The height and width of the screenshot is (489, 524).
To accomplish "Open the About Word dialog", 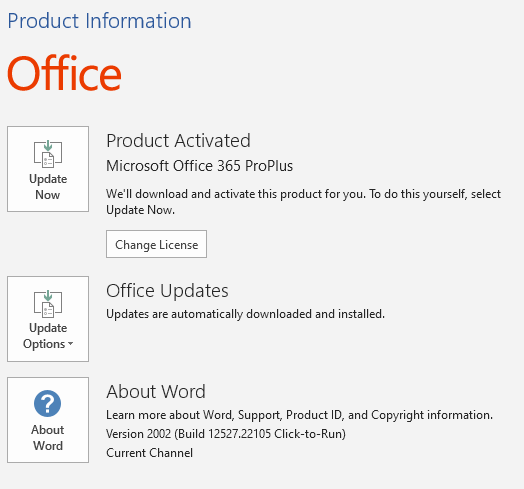I will 48,420.
